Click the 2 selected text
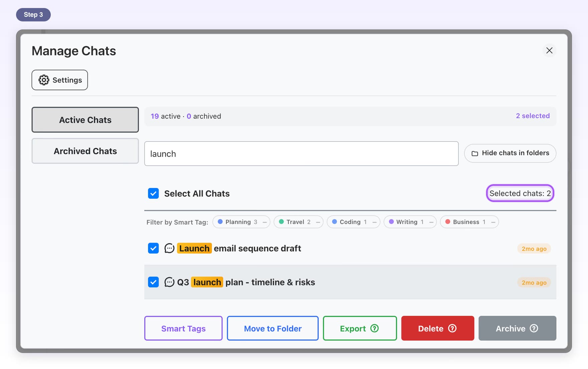The height and width of the screenshot is (369, 588). [533, 116]
